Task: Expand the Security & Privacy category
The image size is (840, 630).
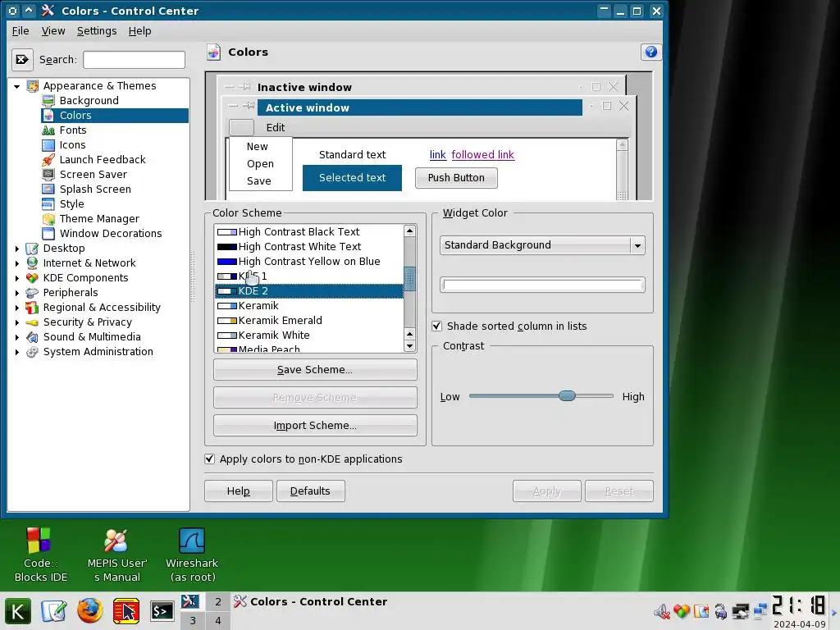Action: coord(17,322)
